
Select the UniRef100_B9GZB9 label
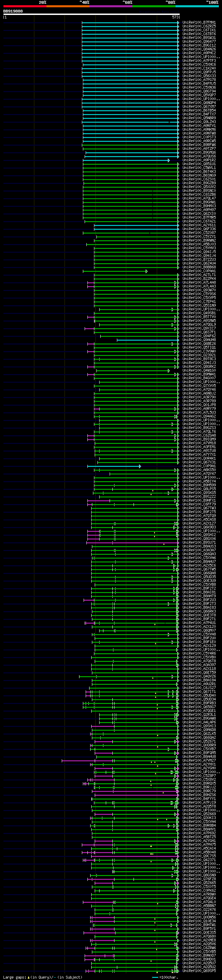tap(199, 183)
